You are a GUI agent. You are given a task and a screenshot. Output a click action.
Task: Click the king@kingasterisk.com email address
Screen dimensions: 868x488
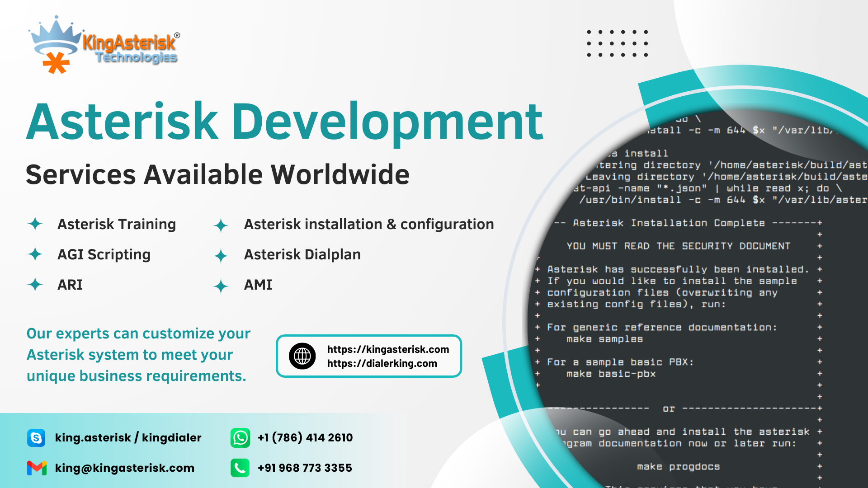click(x=125, y=468)
